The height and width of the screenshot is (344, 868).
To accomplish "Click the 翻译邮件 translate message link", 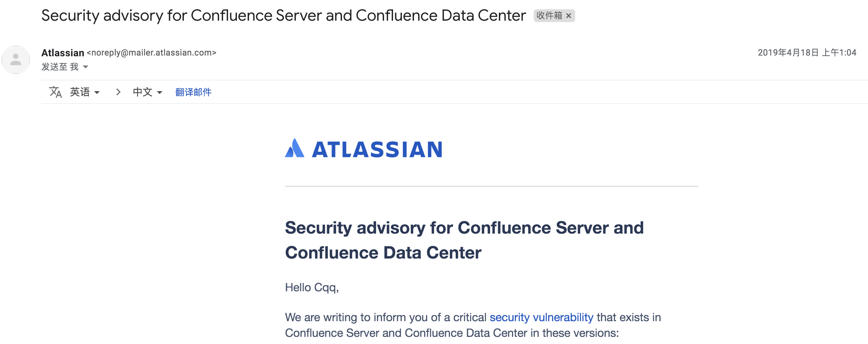I will [193, 92].
